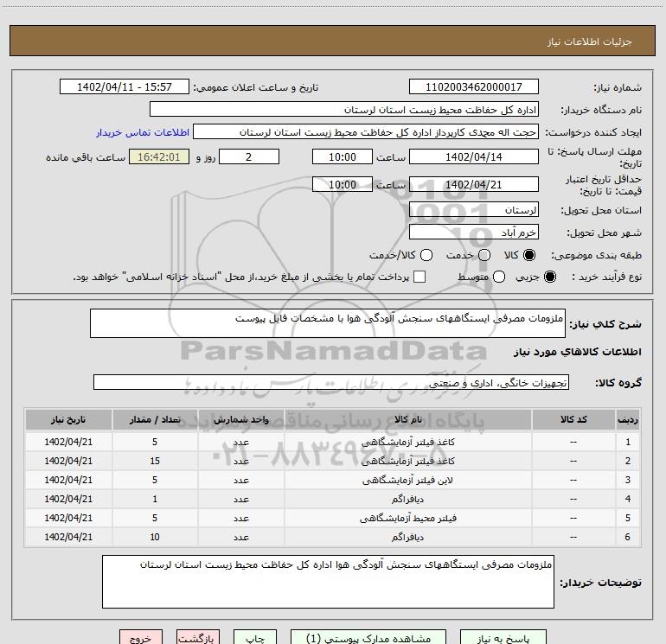
Task: Click row 1 item کاغذ فیلتر آزمایشگاهی
Action: coord(407,442)
